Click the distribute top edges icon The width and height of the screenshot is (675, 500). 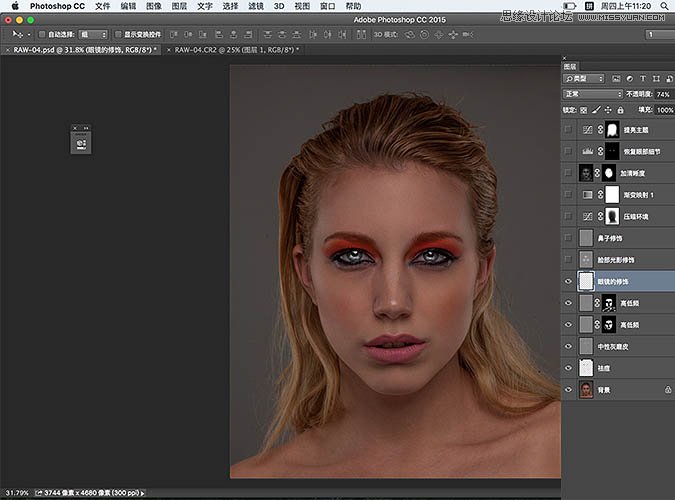[x=267, y=34]
